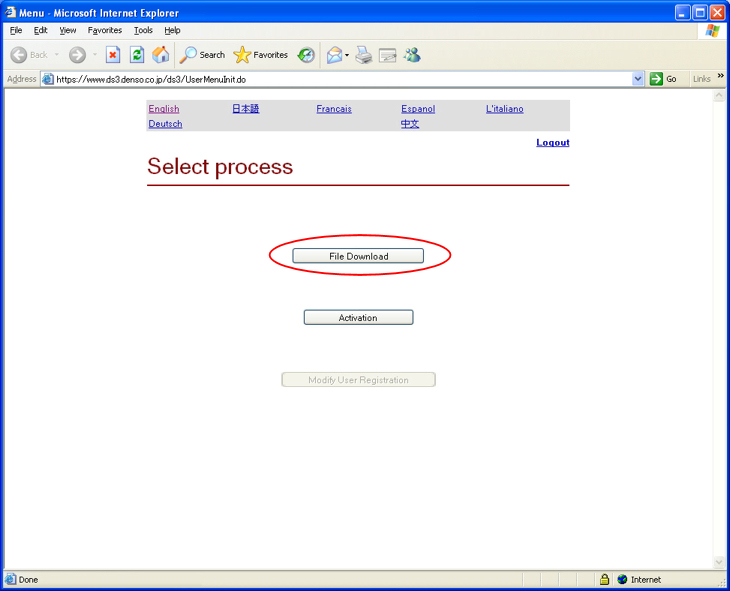730x591 pixels.
Task: Click the Logout link
Action: point(553,143)
